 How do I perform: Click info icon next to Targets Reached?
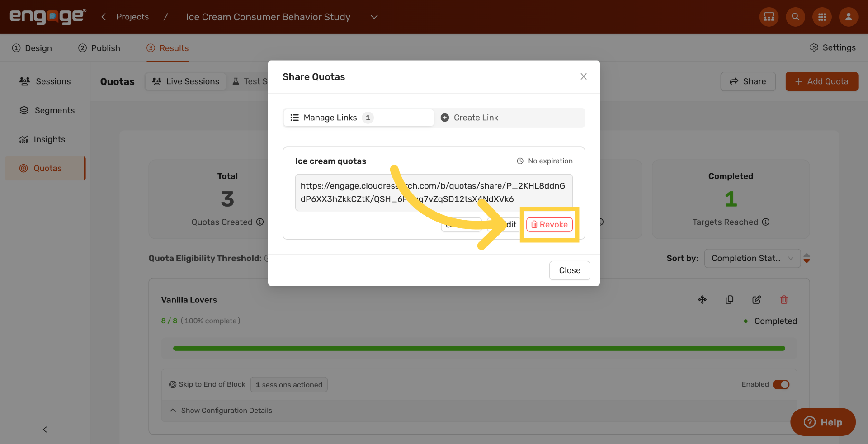[766, 222]
